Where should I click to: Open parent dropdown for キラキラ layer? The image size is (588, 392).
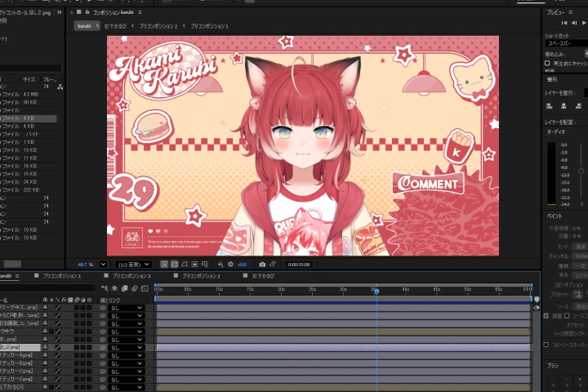coord(127,332)
